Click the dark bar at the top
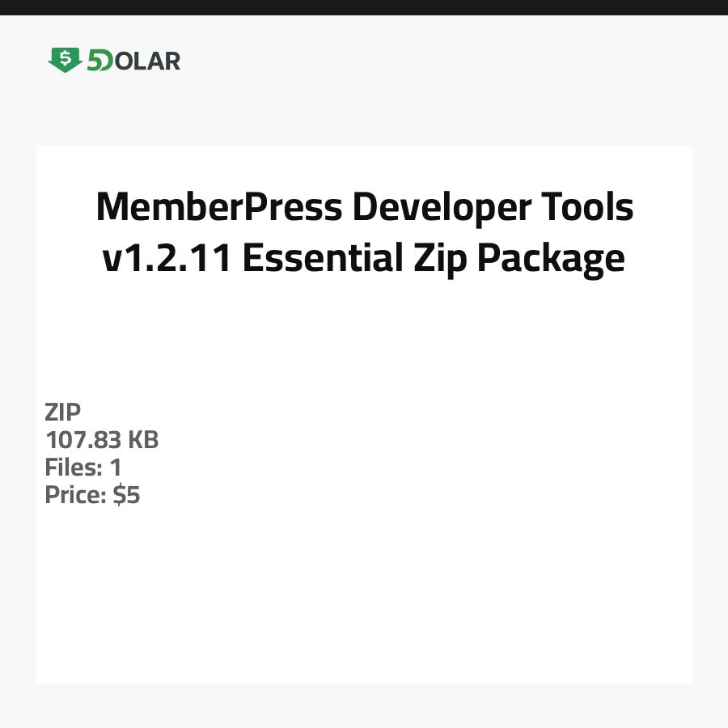Image resolution: width=728 pixels, height=728 pixels. click(x=364, y=7)
